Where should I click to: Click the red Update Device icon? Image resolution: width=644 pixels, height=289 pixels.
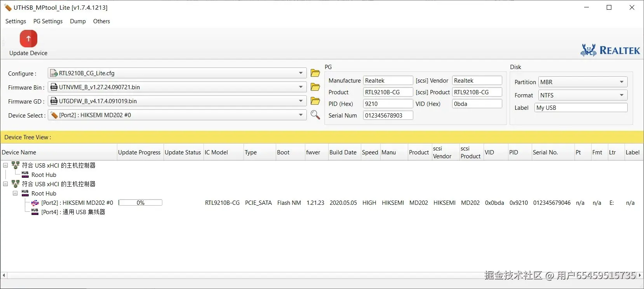(28, 39)
